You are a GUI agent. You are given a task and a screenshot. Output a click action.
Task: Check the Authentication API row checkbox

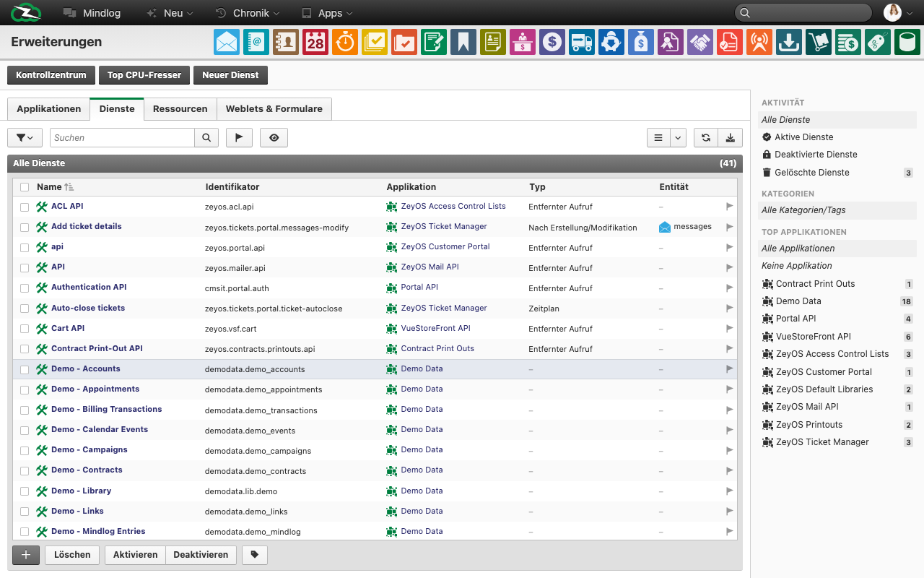click(25, 288)
